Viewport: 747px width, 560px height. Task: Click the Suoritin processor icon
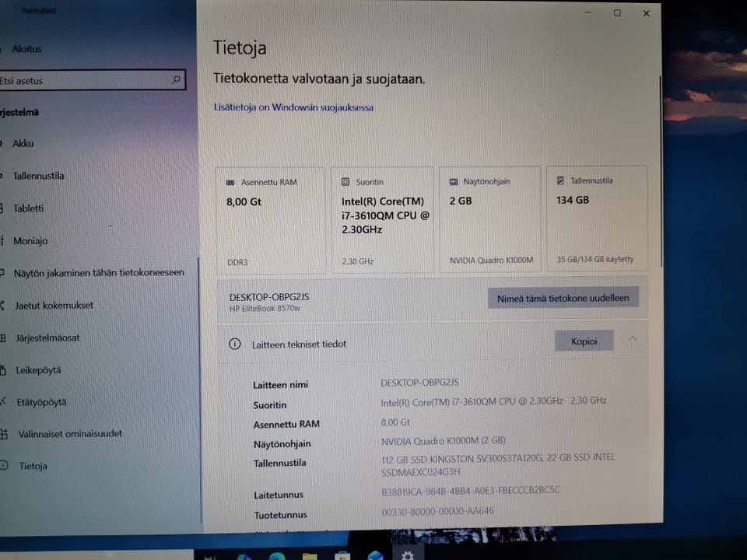click(345, 182)
